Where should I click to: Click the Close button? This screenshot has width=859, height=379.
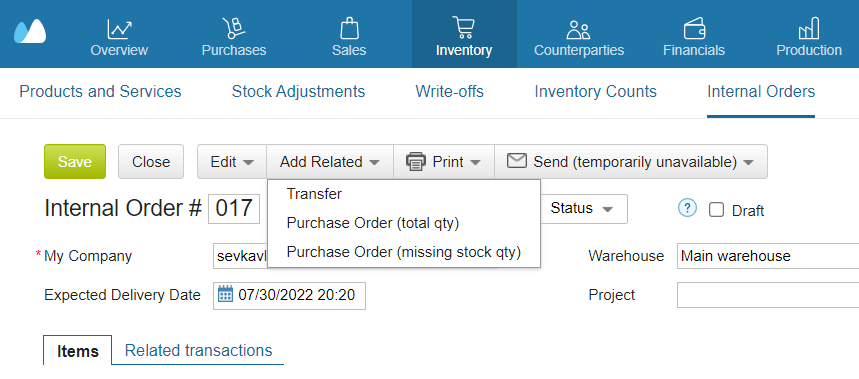click(x=151, y=162)
